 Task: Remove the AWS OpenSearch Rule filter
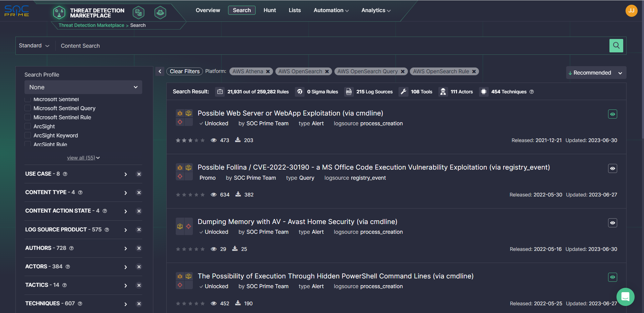point(474,72)
